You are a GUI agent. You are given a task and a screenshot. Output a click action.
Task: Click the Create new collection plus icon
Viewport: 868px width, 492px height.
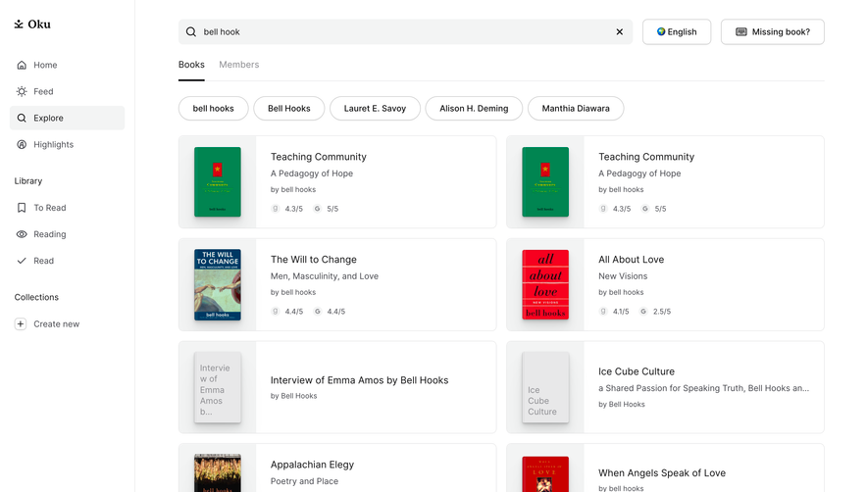pyautogui.click(x=21, y=323)
